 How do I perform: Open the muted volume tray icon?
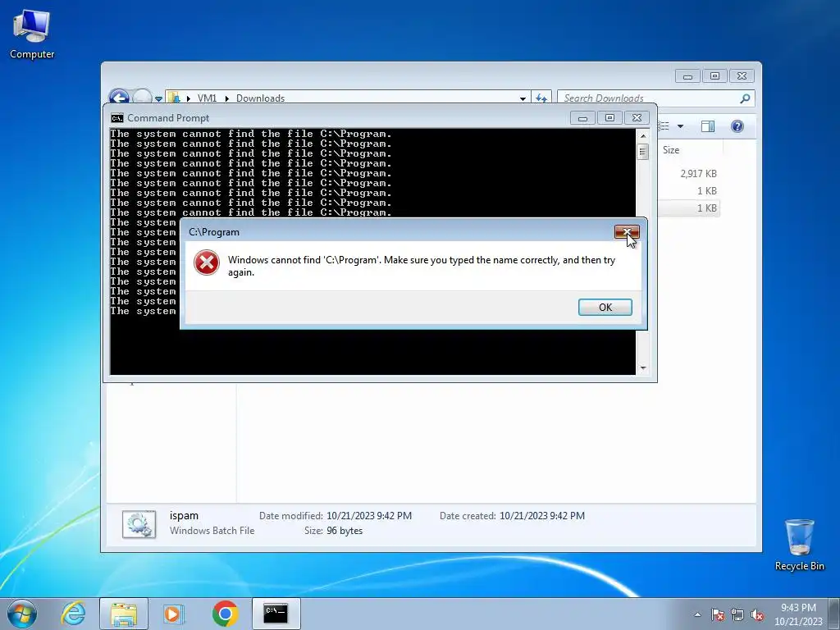click(x=757, y=614)
